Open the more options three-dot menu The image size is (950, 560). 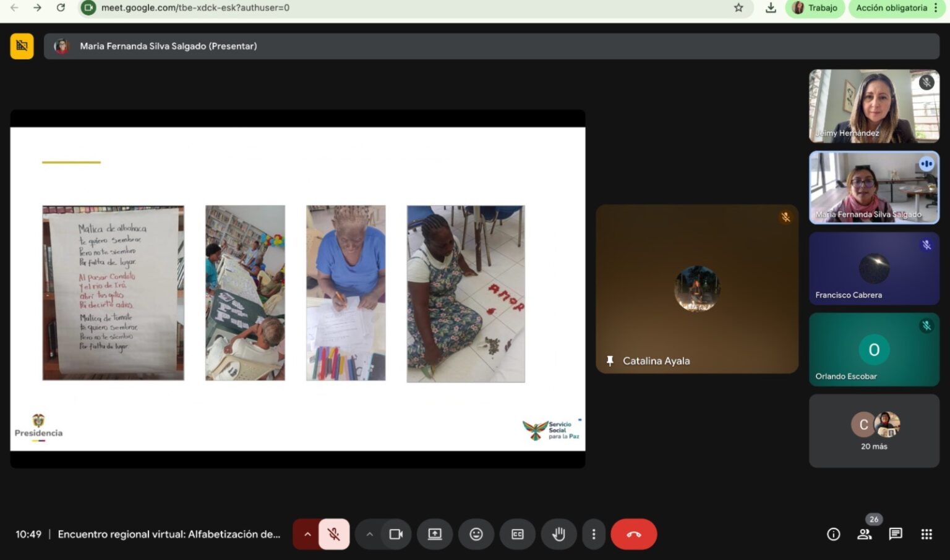pos(594,534)
